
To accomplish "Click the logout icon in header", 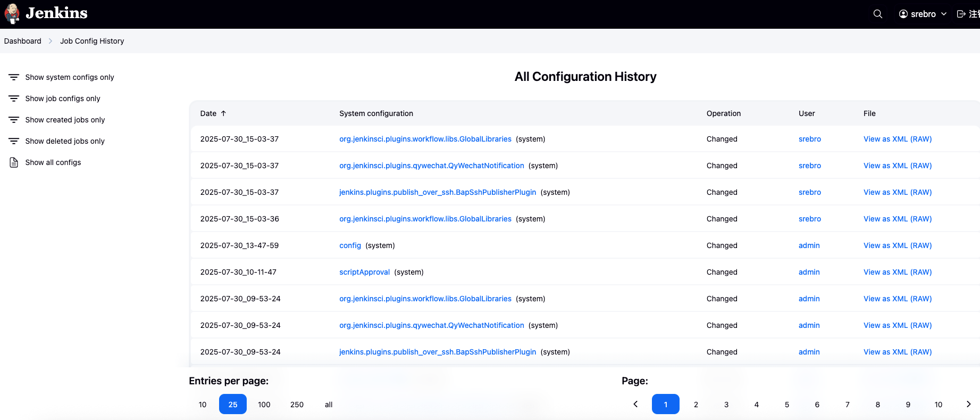I will coord(961,14).
